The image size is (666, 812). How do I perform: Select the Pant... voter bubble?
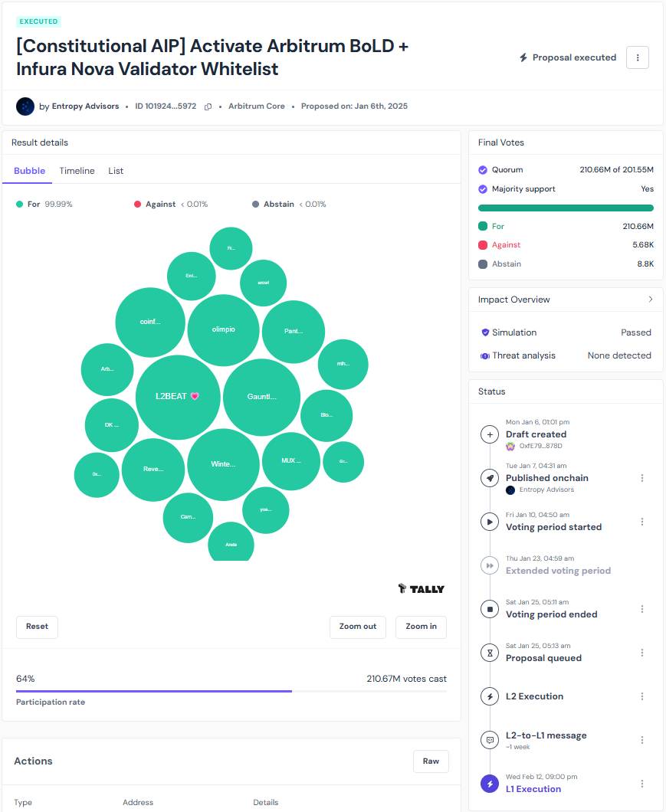pyautogui.click(x=294, y=332)
